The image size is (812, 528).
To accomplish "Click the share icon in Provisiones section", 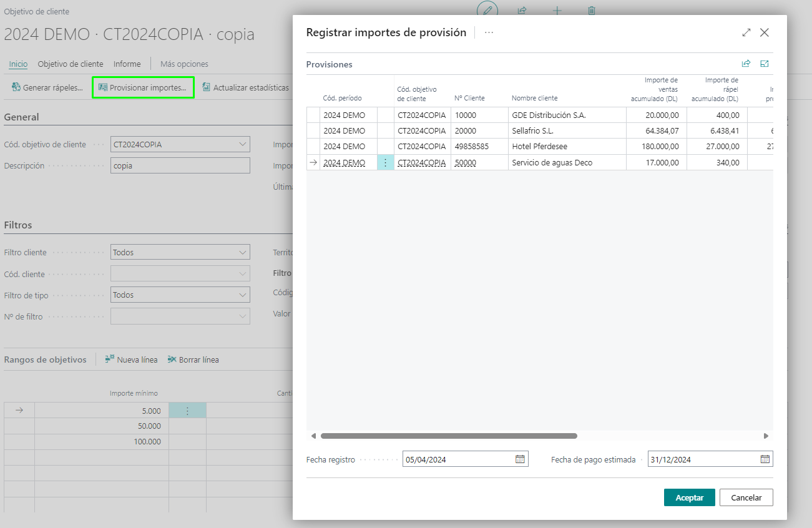I will pyautogui.click(x=746, y=64).
